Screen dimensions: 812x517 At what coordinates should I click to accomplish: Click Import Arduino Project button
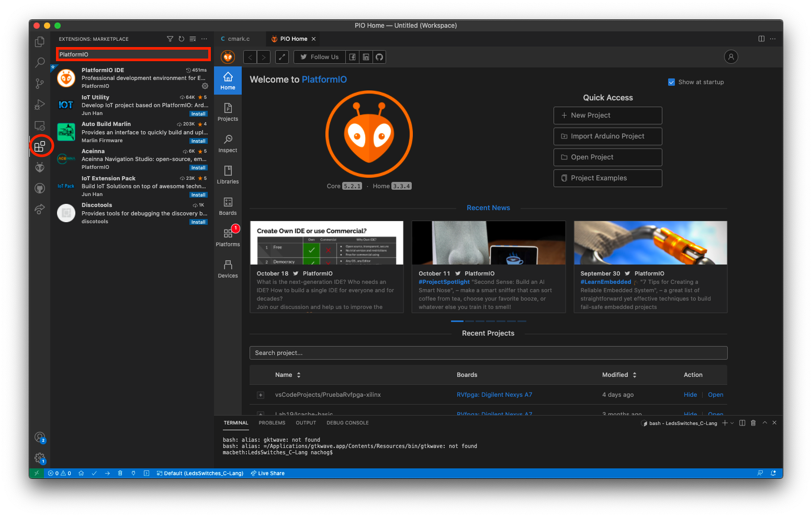pos(608,136)
